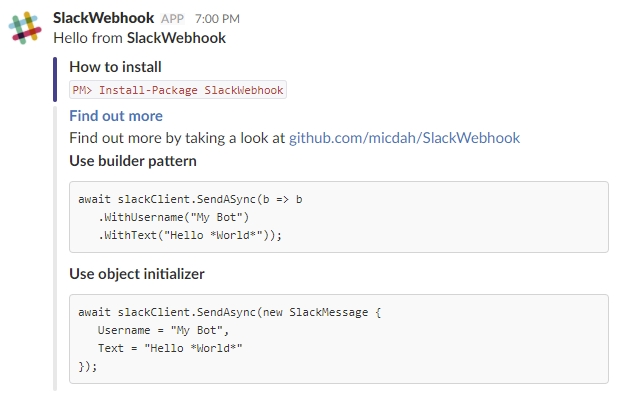Click the "Find out more by taking" description text
Viewport: 642px width, 409px height.
(x=177, y=138)
